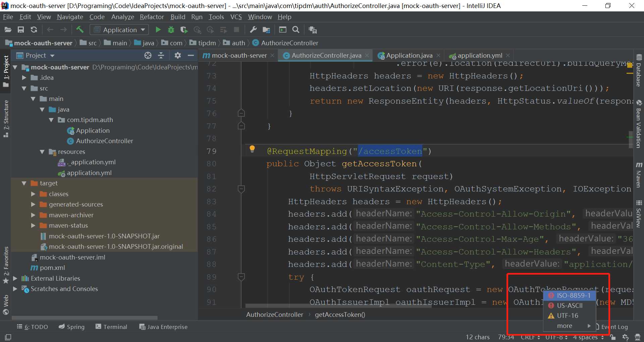This screenshot has width=644, height=342.
Task: Start debugging with the bug icon
Action: pyautogui.click(x=171, y=30)
